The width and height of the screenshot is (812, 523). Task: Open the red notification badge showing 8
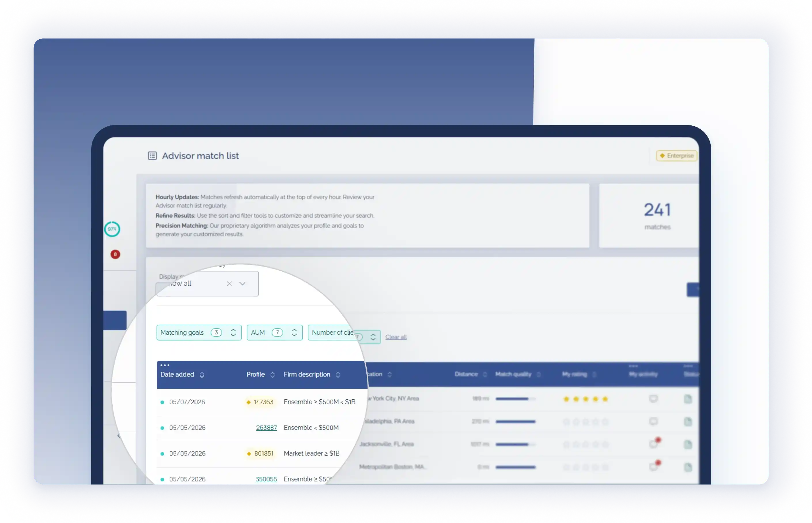[x=116, y=254]
